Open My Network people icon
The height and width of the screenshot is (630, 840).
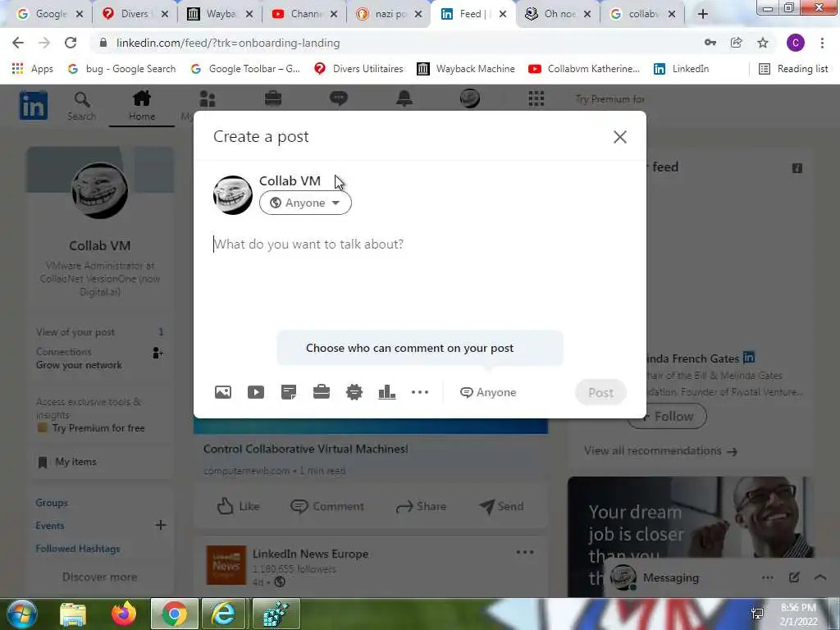tap(208, 99)
